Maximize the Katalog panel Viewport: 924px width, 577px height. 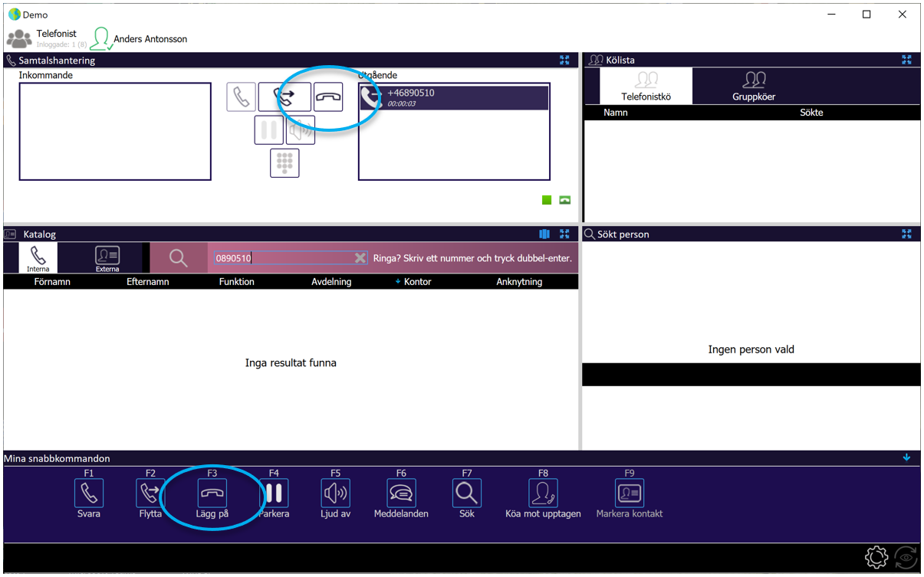(x=564, y=234)
